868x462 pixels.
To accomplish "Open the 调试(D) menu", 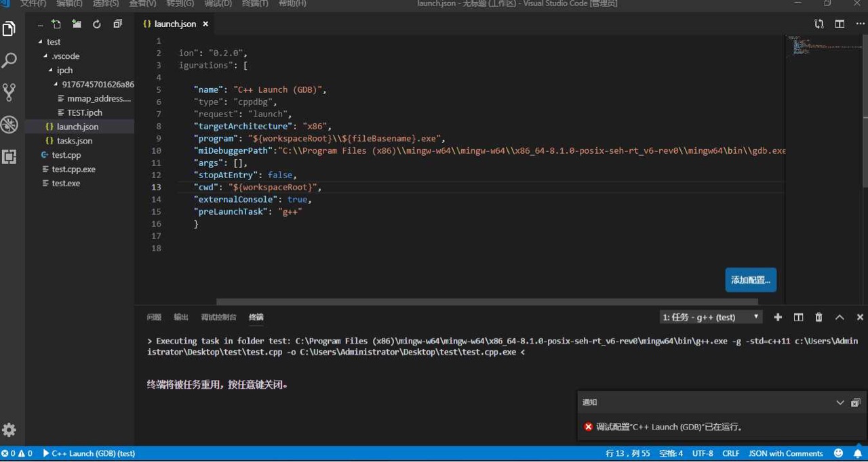I will click(218, 3).
